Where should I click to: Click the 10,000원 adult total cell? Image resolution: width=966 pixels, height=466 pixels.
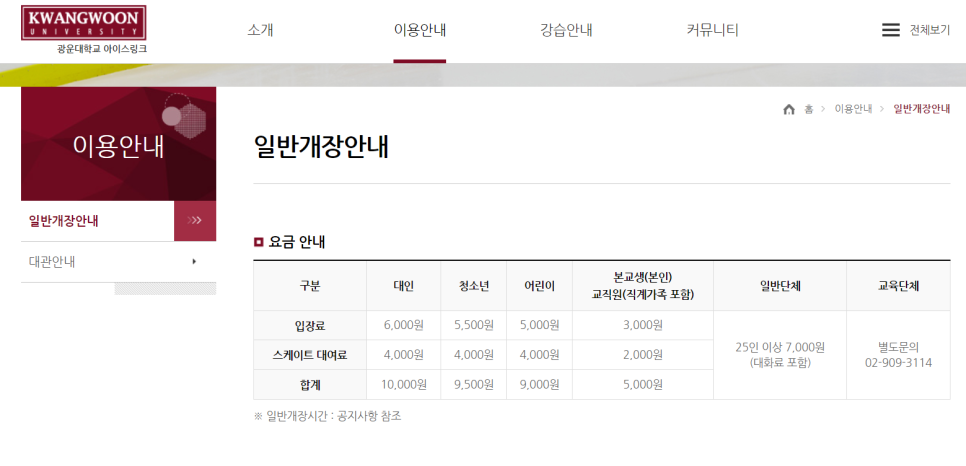click(404, 385)
